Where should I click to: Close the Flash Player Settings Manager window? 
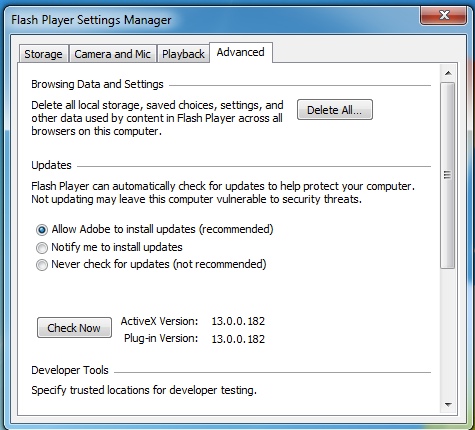(x=443, y=15)
